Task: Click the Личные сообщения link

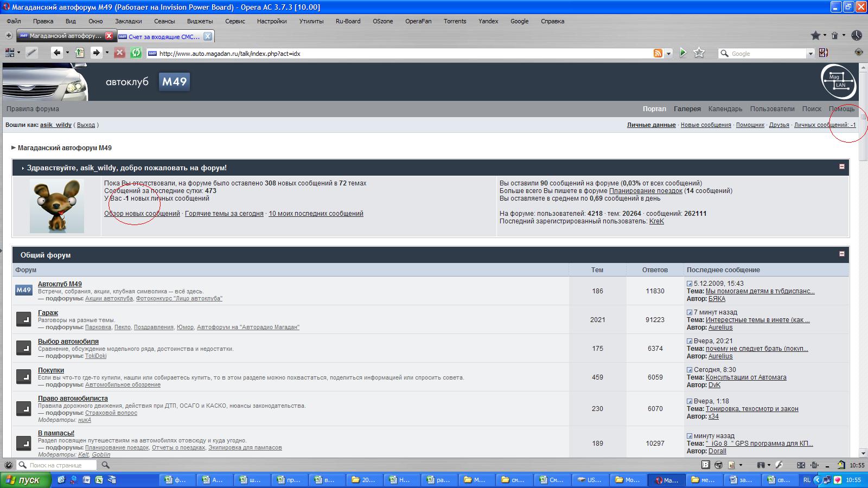Action: coord(825,125)
